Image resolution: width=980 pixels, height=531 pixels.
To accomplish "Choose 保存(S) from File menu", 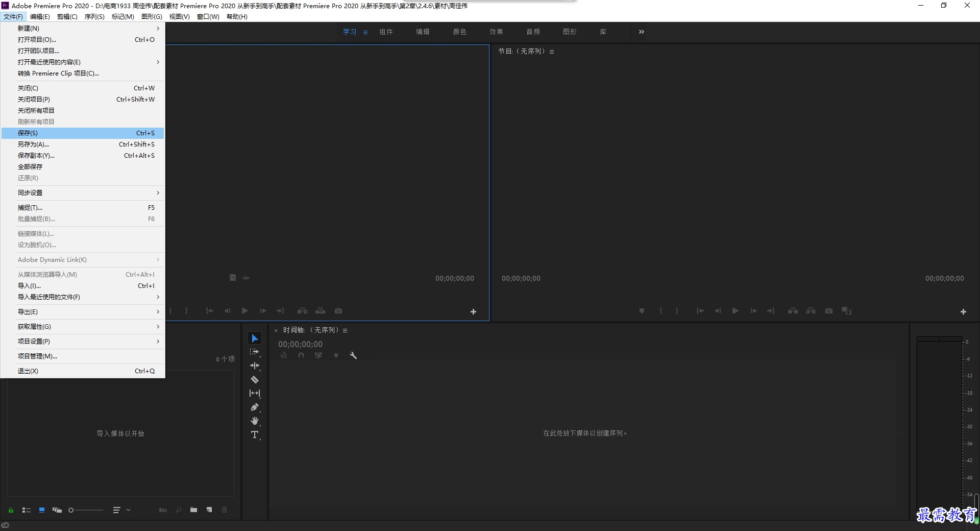I will 83,133.
